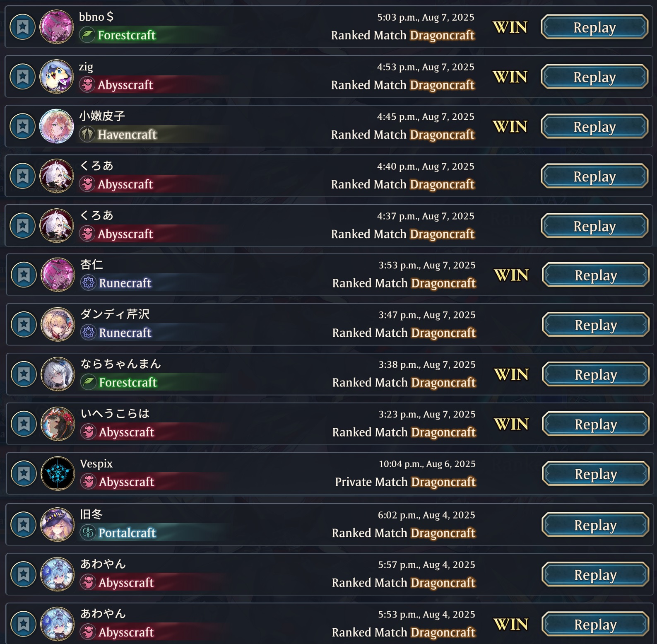Replay the 5:53 p.m. Aug 4 match
The image size is (657, 644).
coord(595,624)
